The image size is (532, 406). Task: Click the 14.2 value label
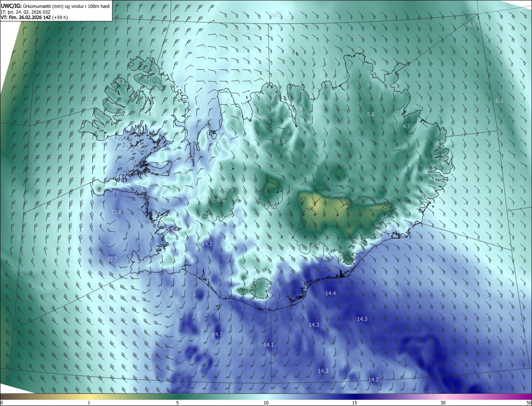(x=373, y=379)
